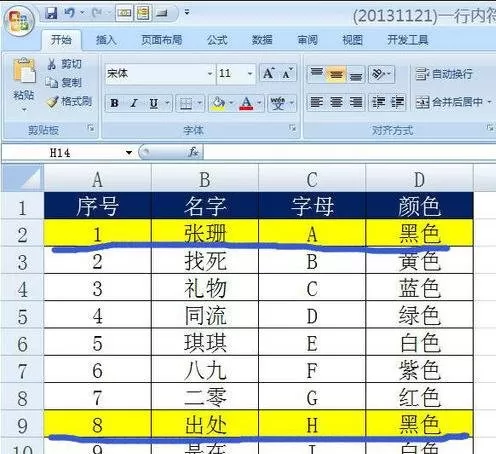The width and height of the screenshot is (496, 454).
Task: Align text left
Action: pyautogui.click(x=317, y=102)
